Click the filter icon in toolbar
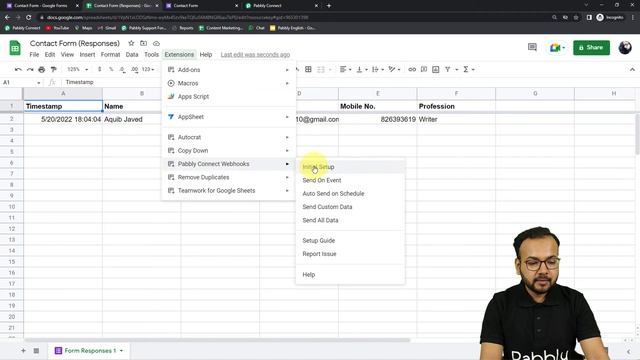This screenshot has width=640, height=360. coord(448,69)
